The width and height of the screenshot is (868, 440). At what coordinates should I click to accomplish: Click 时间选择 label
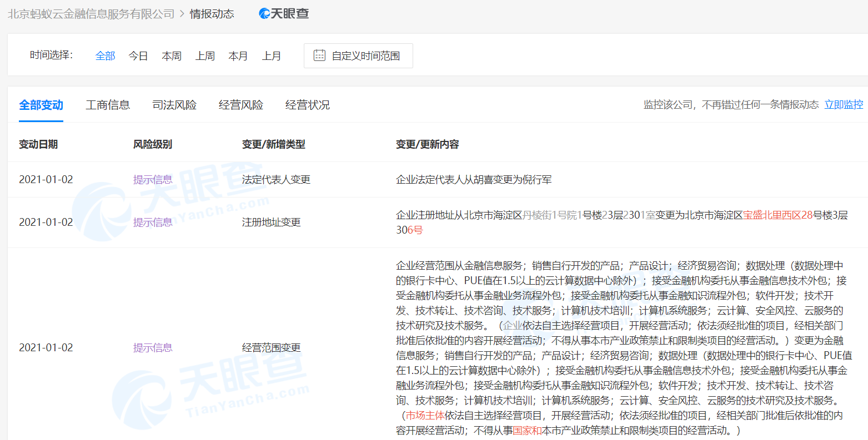coord(51,55)
